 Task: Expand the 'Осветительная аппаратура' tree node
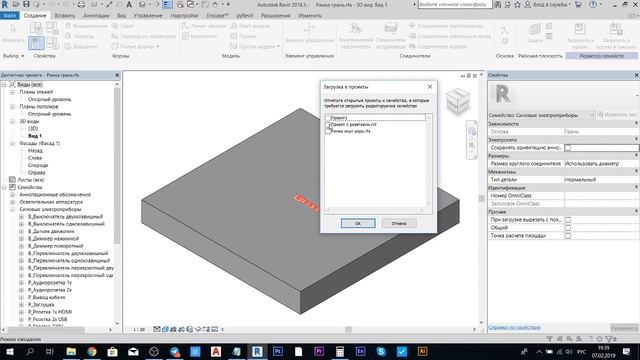(x=12, y=202)
